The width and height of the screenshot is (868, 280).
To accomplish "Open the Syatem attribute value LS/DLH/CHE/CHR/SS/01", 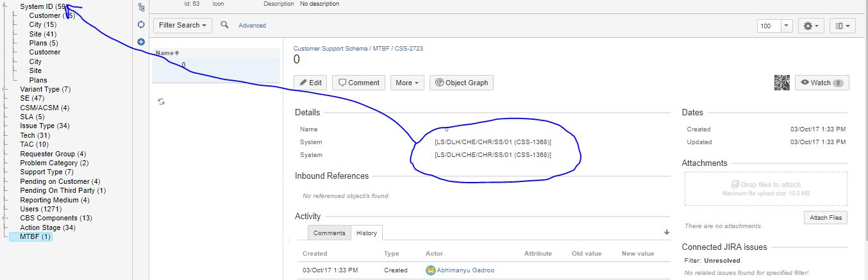I will [493, 155].
